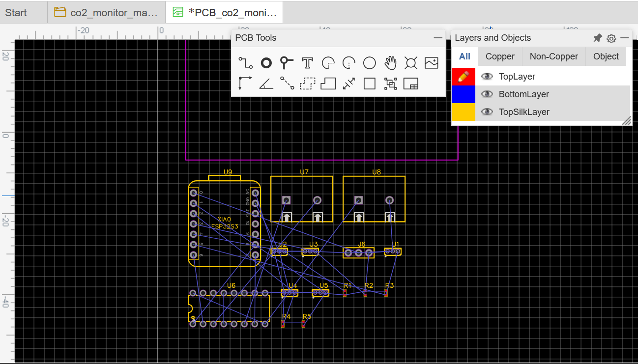Click the U7 component designator
This screenshot has height=364, width=638.
[x=304, y=172]
